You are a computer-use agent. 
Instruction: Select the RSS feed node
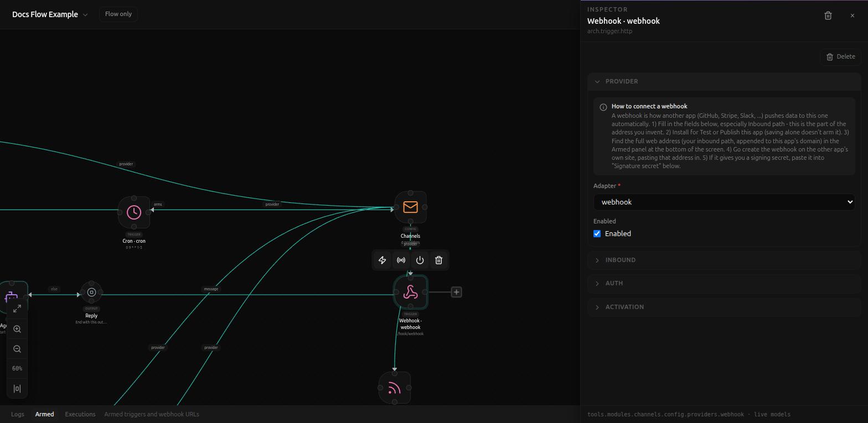395,388
